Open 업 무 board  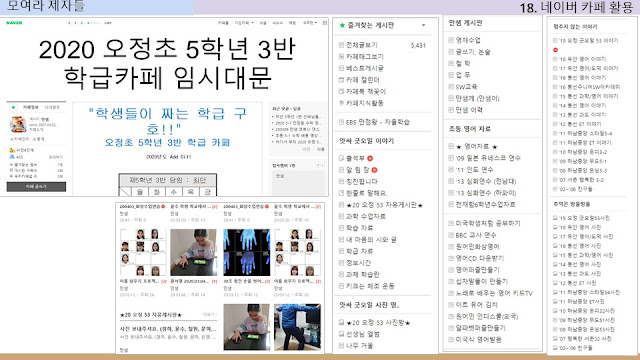coord(463,75)
